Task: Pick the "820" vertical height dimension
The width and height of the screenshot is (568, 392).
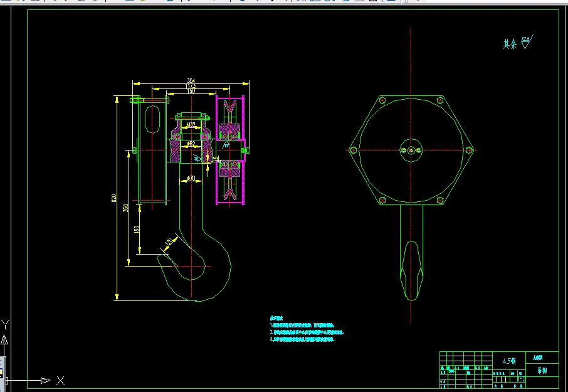Action: (113, 198)
